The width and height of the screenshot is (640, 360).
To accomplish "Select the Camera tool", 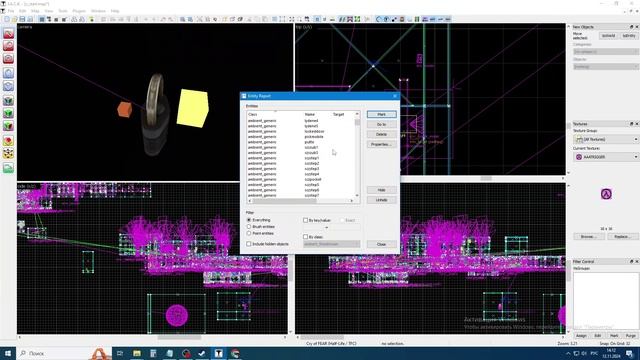I will 8,58.
